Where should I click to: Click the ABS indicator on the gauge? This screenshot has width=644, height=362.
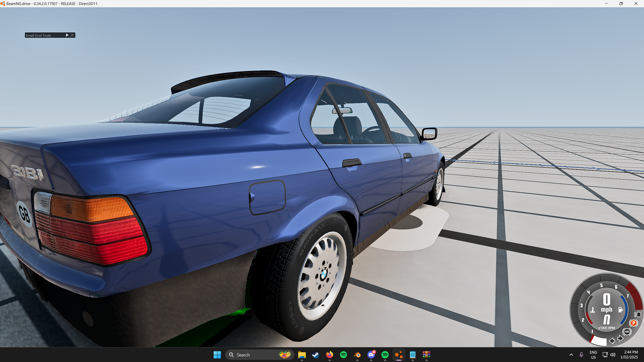[x=627, y=332]
